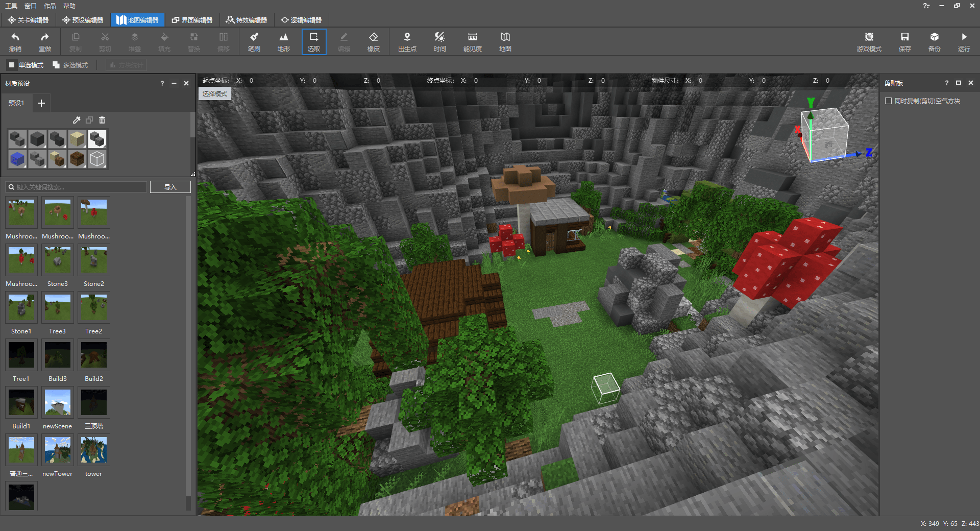Image resolution: width=980 pixels, height=531 pixels.
Task: Click the 保存 save icon
Action: coord(905,42)
